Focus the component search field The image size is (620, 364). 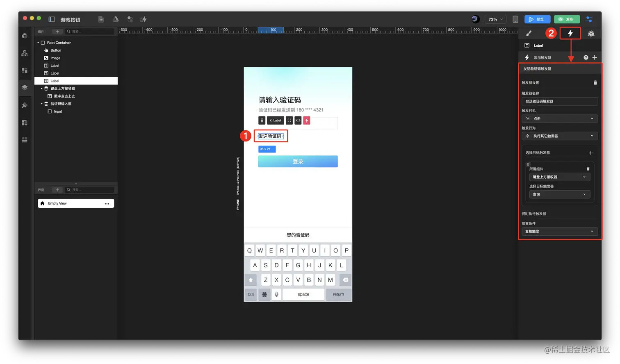[x=90, y=32]
